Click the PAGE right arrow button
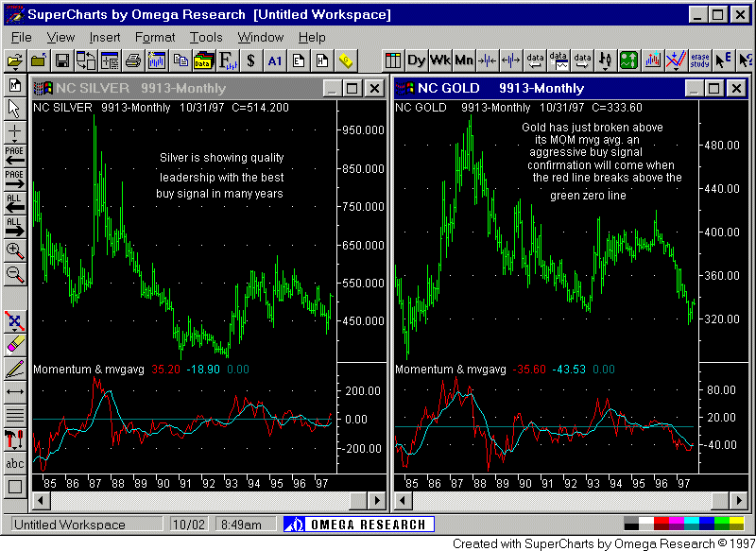756x551 pixels. click(x=15, y=180)
